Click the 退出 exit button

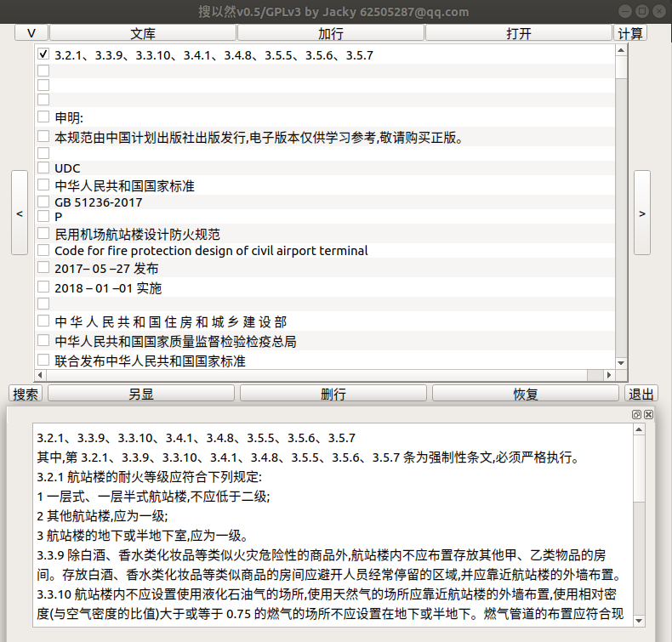click(x=641, y=394)
